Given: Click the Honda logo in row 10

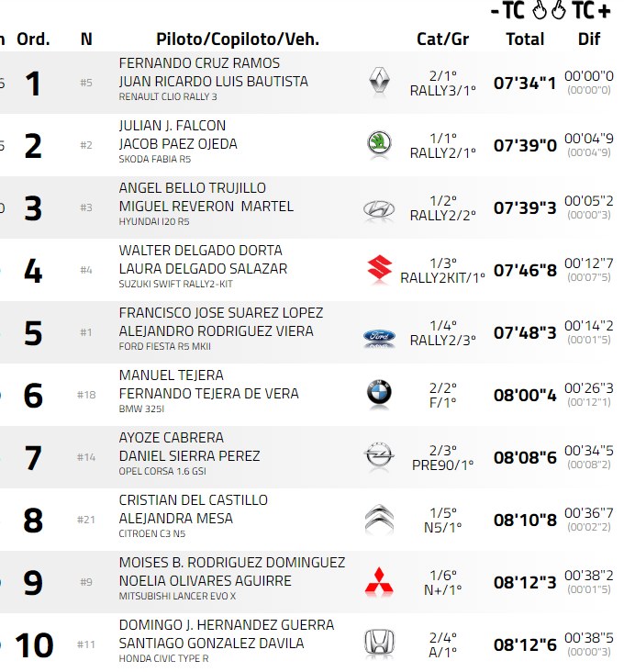Looking at the screenshot, I should (379, 644).
